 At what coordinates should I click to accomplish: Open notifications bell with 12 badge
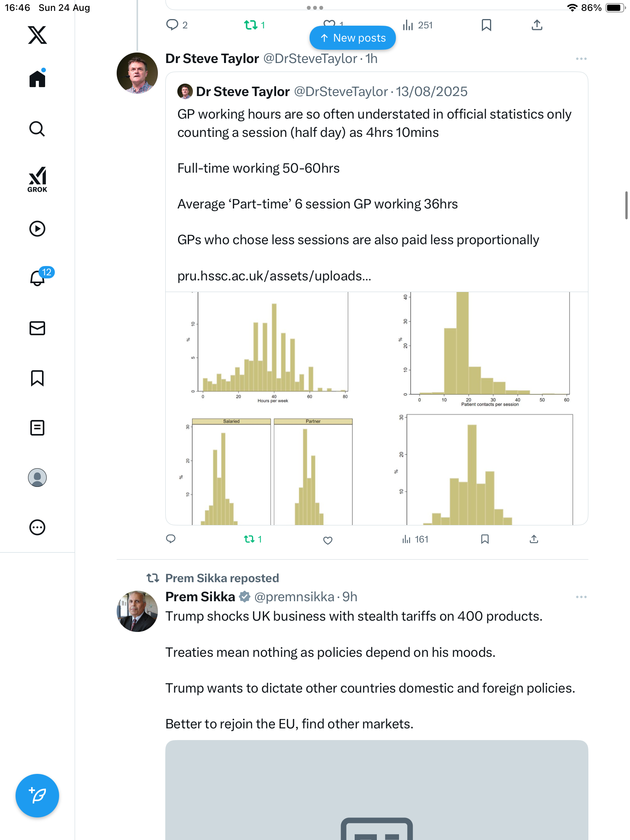(38, 278)
